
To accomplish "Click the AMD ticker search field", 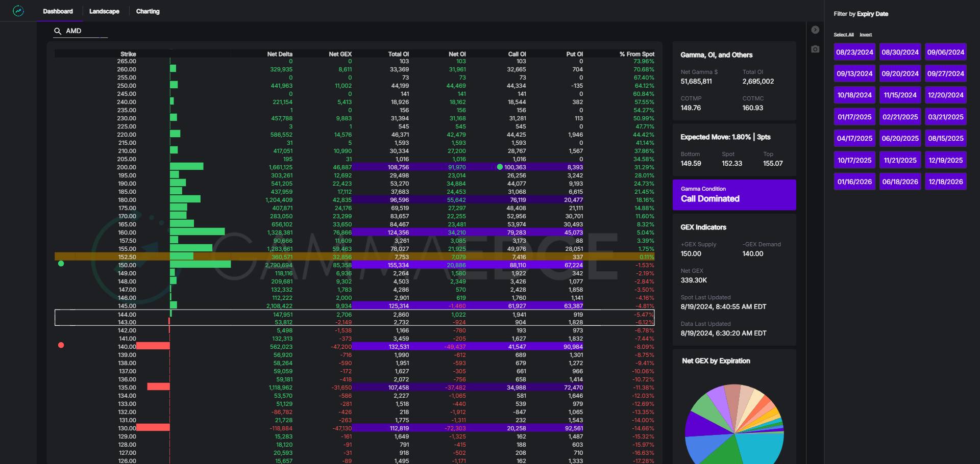I will pyautogui.click(x=84, y=31).
